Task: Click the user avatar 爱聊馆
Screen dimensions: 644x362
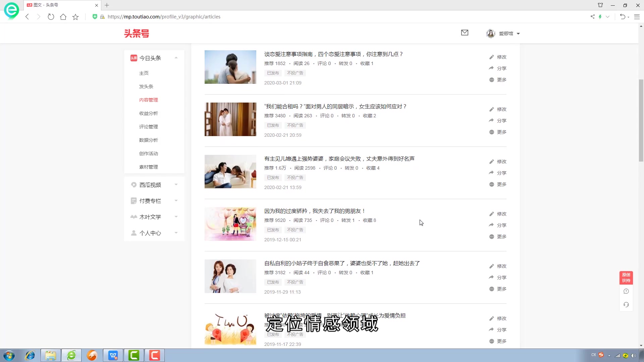Action: click(491, 34)
